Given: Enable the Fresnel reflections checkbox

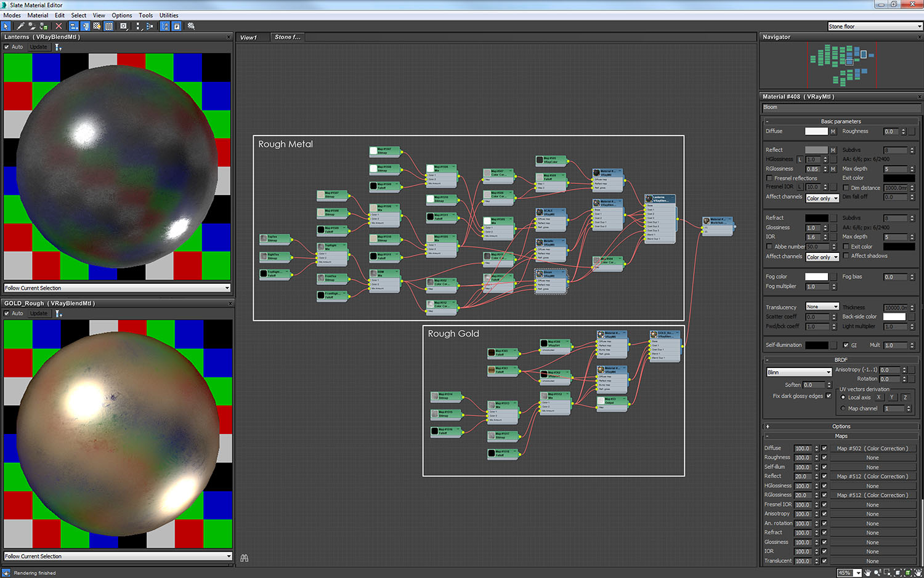Looking at the screenshot, I should (769, 178).
